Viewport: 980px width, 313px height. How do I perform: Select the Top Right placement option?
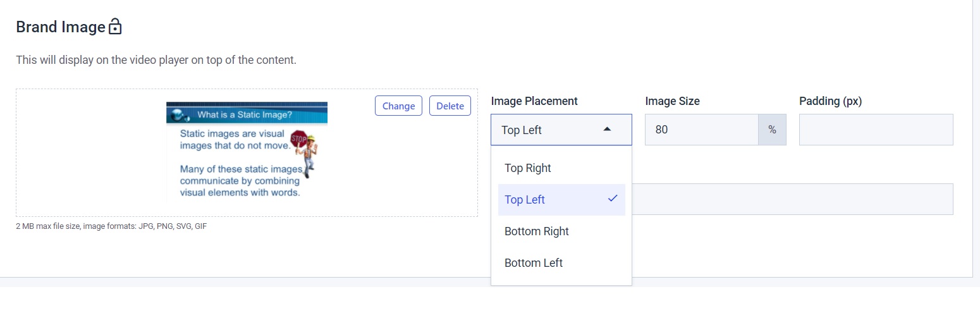pyautogui.click(x=561, y=168)
